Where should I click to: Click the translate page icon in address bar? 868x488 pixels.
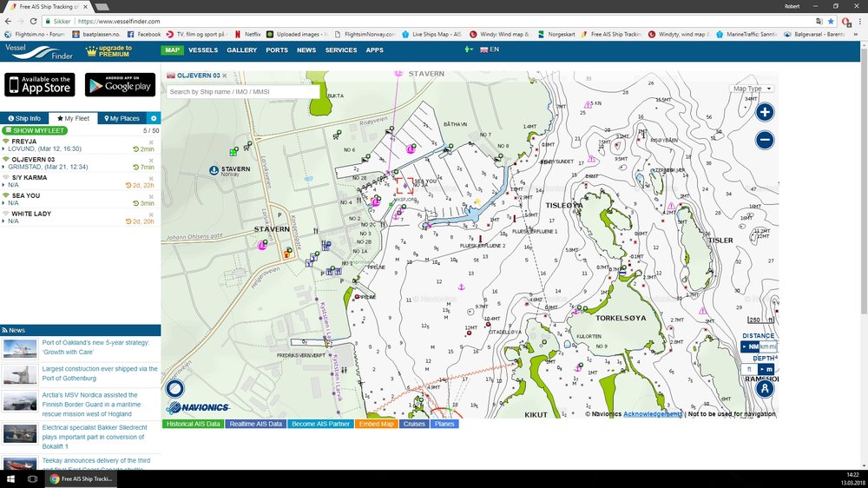pyautogui.click(x=819, y=21)
